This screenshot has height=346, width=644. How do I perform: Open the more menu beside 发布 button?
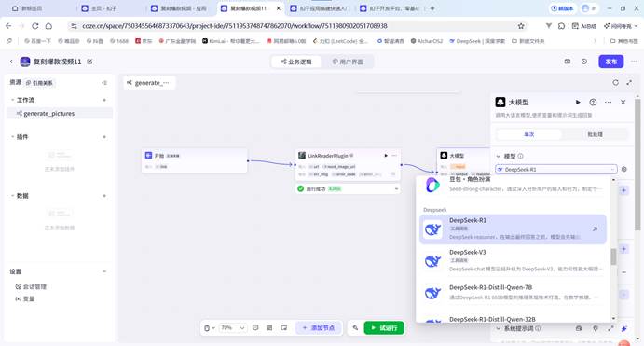pos(634,62)
